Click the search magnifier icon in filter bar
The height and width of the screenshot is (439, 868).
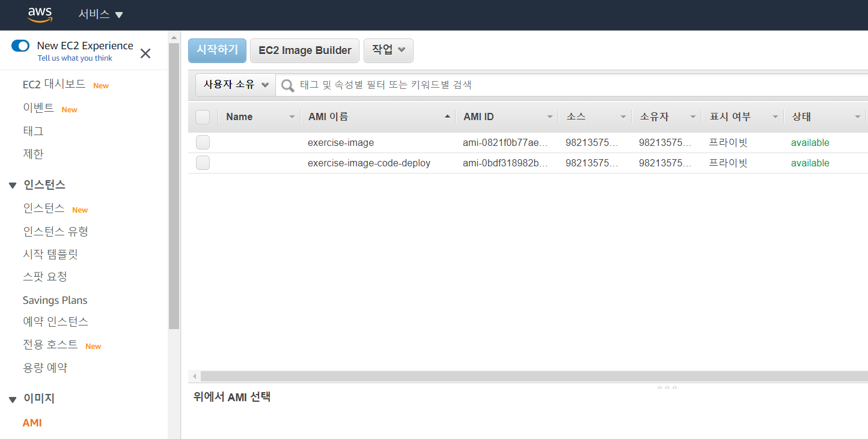tap(288, 85)
